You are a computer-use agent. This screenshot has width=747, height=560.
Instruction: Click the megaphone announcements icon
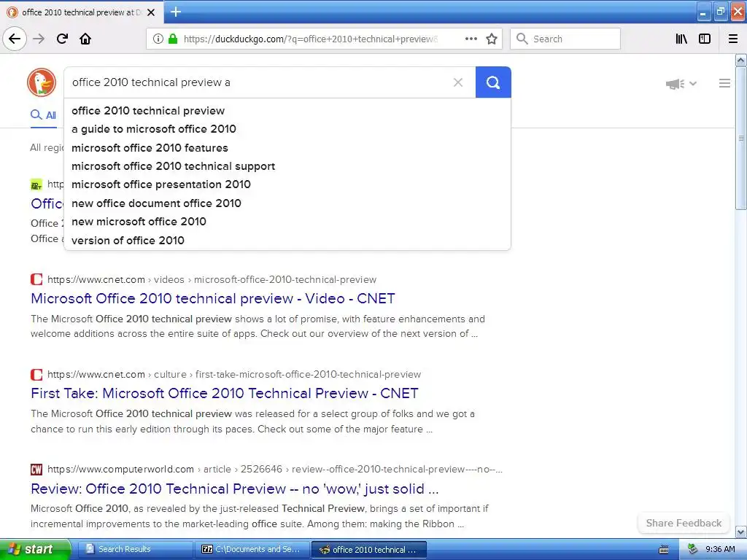675,84
